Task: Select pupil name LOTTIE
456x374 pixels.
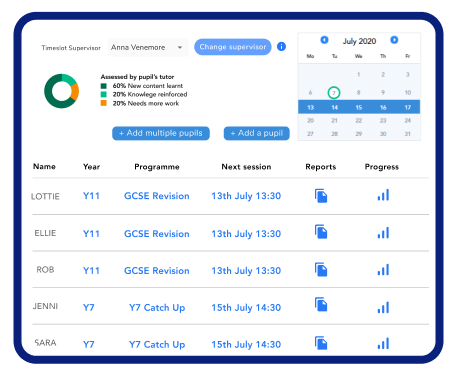Action: point(45,197)
